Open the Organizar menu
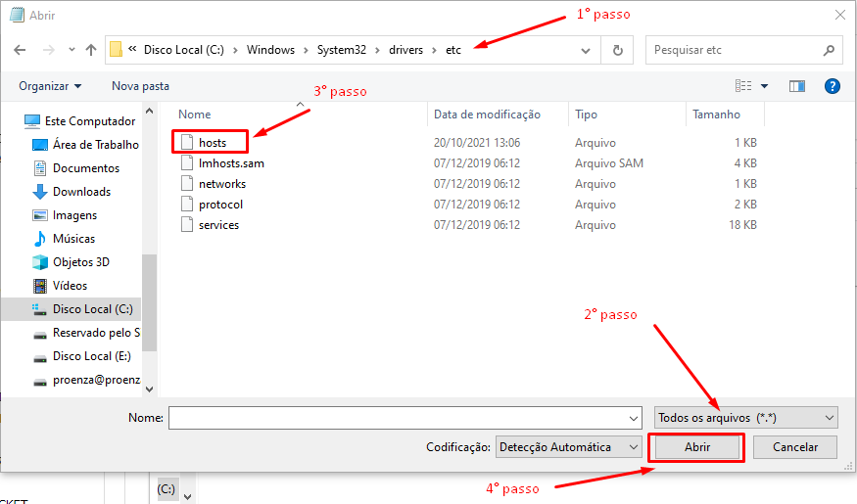 click(x=50, y=86)
